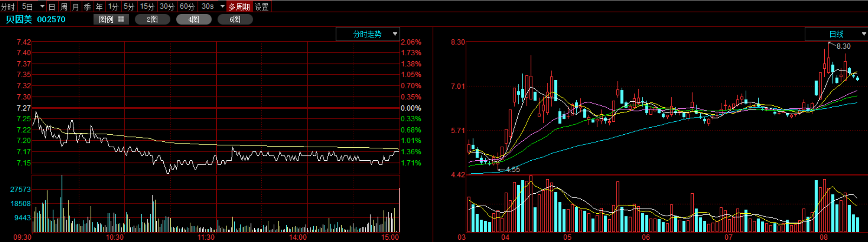Switch to the 多周期 tab
This screenshot has width=868, height=242.
pyautogui.click(x=239, y=7)
